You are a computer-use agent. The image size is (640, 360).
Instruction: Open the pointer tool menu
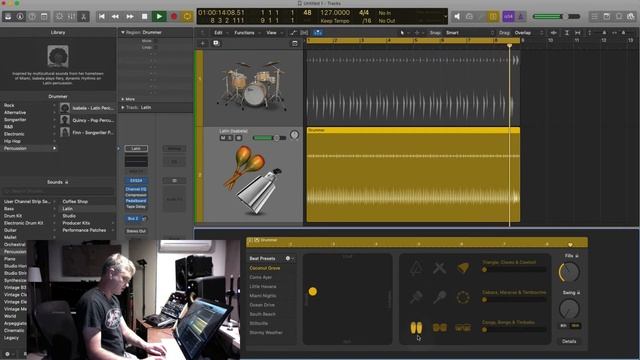click(x=403, y=33)
